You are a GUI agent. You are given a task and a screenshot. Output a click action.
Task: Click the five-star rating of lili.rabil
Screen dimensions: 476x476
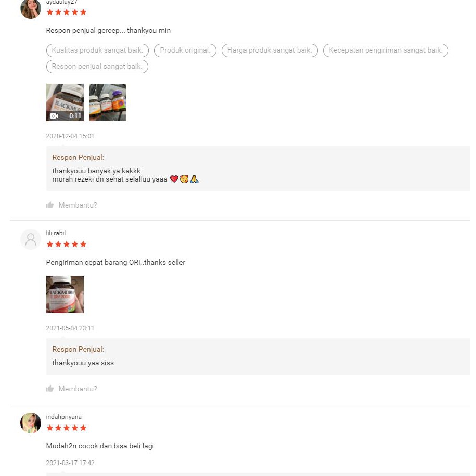point(67,245)
